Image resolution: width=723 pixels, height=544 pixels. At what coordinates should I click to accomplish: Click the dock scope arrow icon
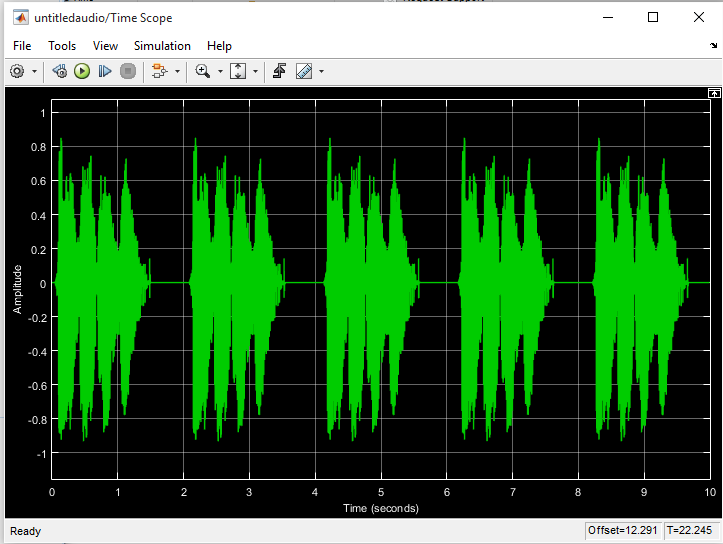[714, 45]
